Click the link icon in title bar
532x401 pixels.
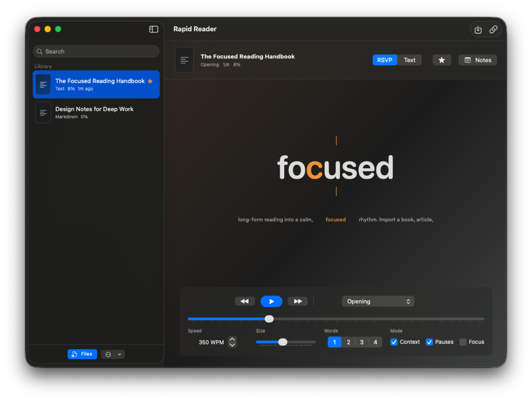[x=493, y=30]
